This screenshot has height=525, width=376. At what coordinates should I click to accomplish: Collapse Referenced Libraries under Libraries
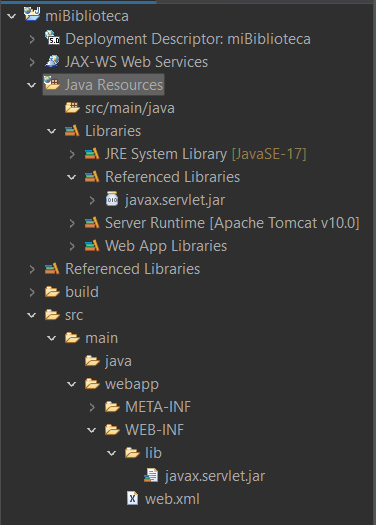coord(72,177)
